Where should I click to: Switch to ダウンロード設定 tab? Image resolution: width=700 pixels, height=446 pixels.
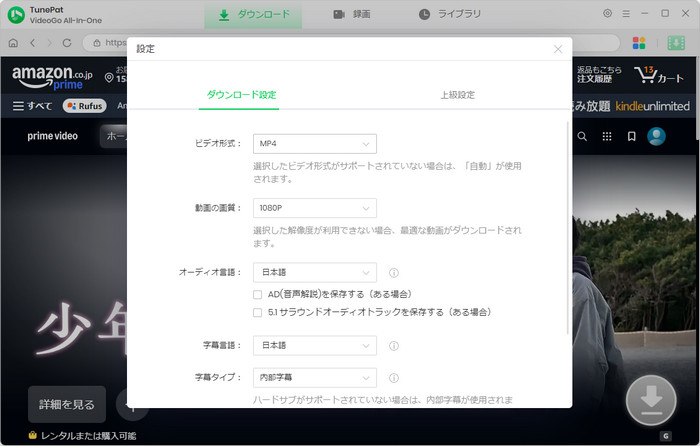pos(241,95)
